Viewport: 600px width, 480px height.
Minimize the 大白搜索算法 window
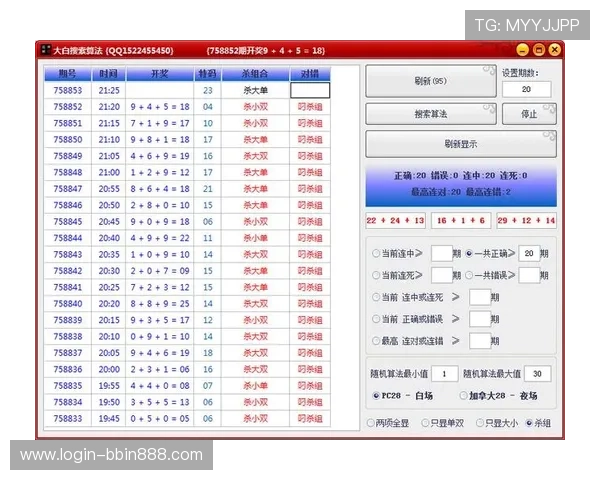[522, 50]
